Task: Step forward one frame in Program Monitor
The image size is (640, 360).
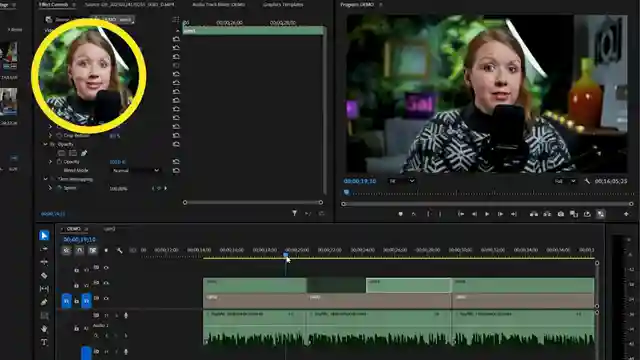Action: [x=500, y=214]
